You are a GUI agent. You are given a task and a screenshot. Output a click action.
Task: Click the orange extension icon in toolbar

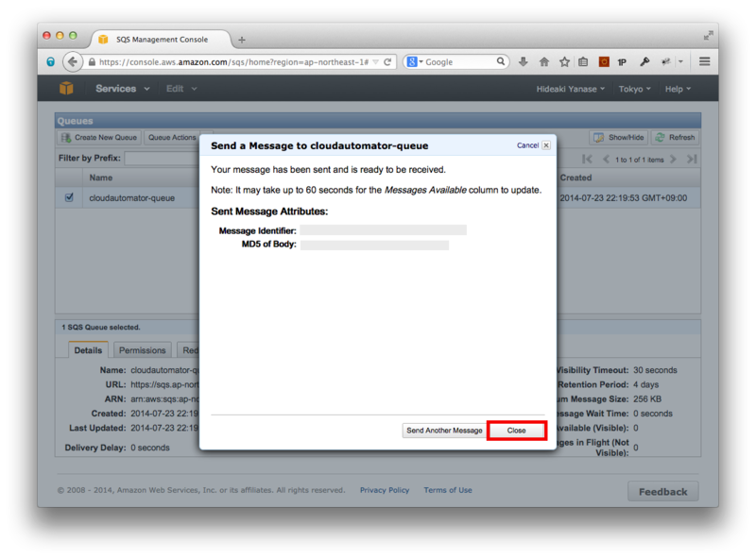click(604, 61)
